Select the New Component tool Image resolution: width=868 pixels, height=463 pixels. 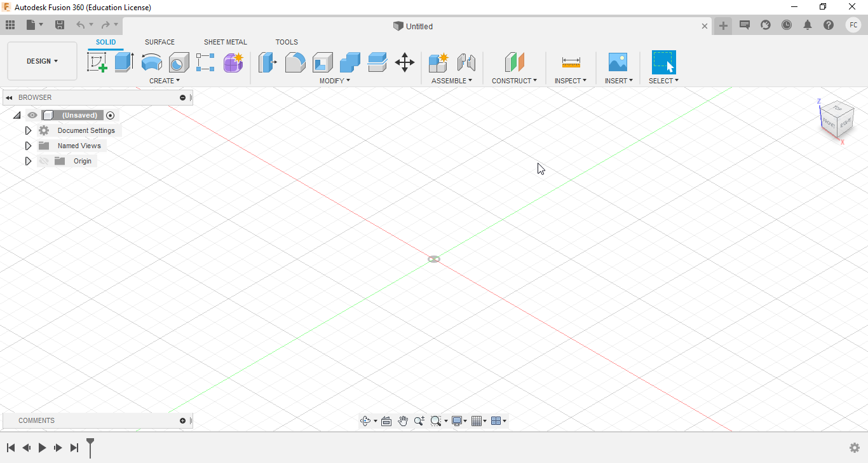pyautogui.click(x=438, y=62)
